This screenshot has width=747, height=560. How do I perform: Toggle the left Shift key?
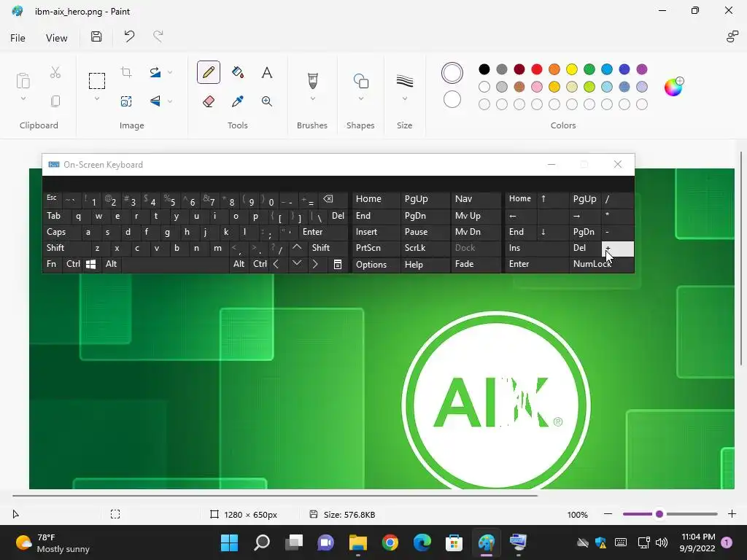pos(66,248)
